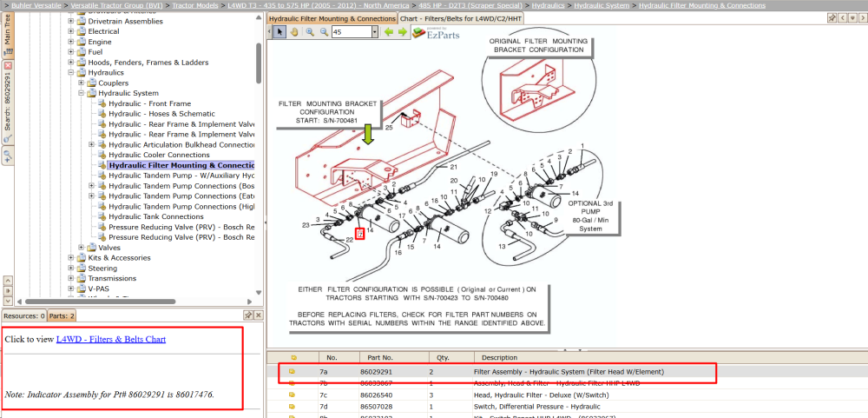
Task: Close the Resources/Parts panel
Action: click(258, 315)
